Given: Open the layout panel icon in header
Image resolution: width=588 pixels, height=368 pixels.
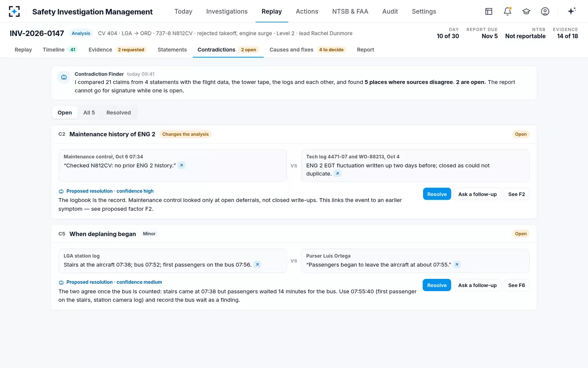Looking at the screenshot, I should pyautogui.click(x=489, y=11).
